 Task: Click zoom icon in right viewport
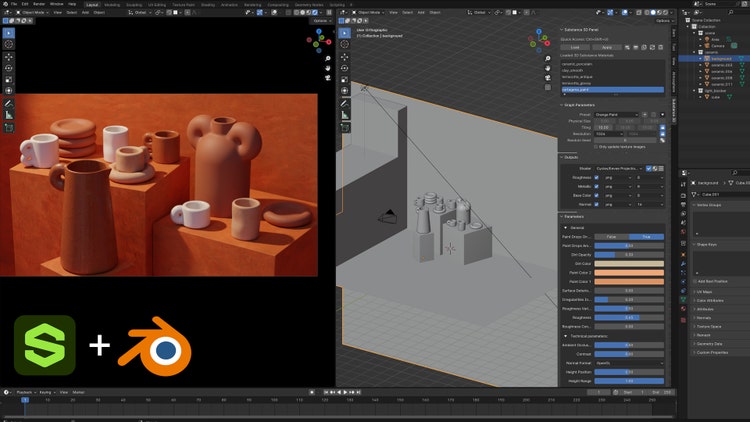(x=548, y=58)
